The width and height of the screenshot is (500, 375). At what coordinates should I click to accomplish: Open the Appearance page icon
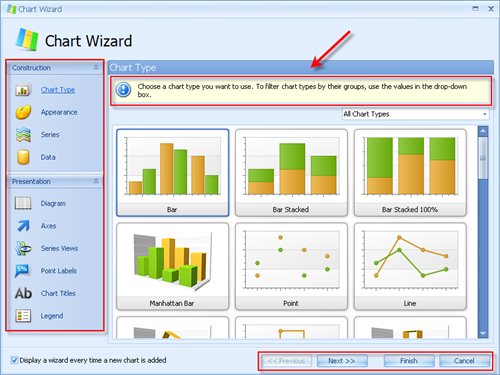click(23, 112)
